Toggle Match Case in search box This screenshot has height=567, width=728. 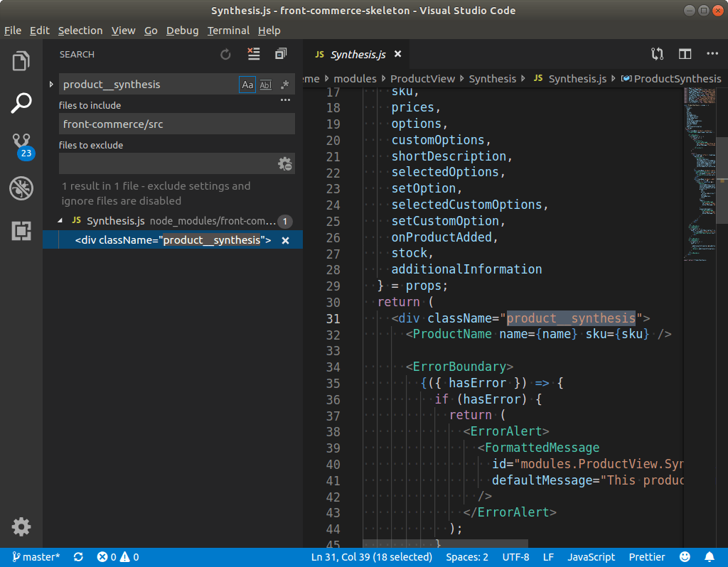[x=247, y=85]
